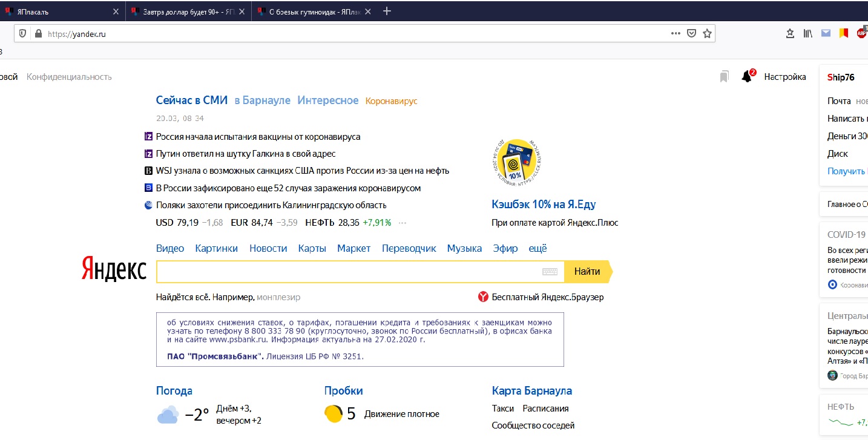Open the Пробки traffic section

(x=344, y=391)
